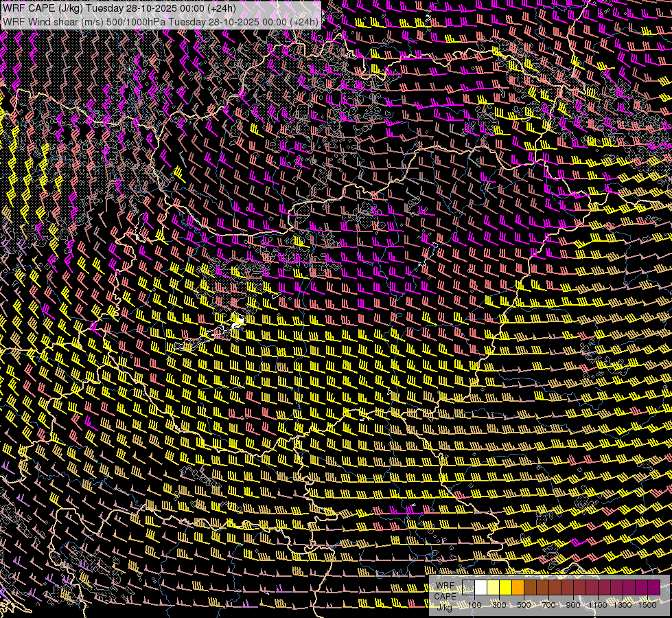Click the 1300 label on the CAPE scale
Screen dimensions: 672x618
623,605
